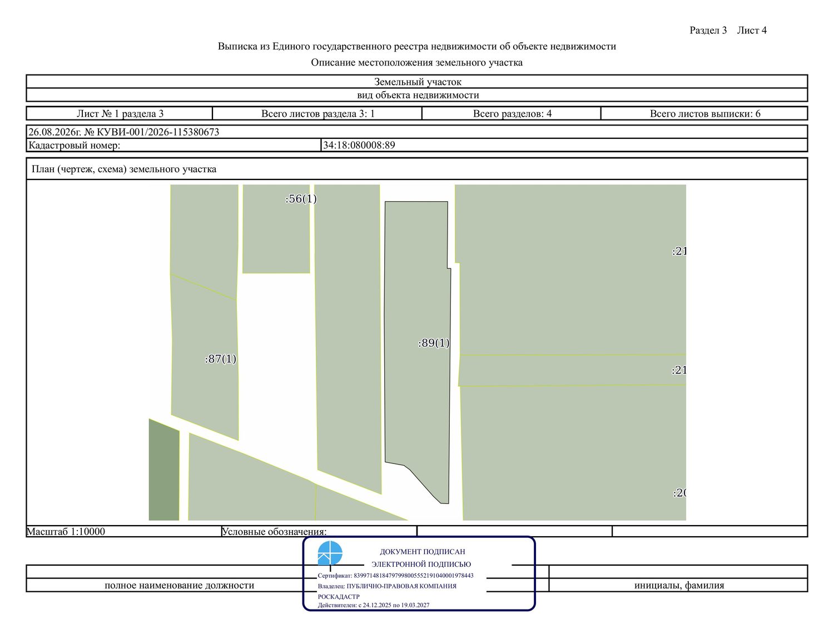This screenshot has width=834, height=644.
Task: Click 'вид объекта недвижимости' row
Action: pos(417,95)
